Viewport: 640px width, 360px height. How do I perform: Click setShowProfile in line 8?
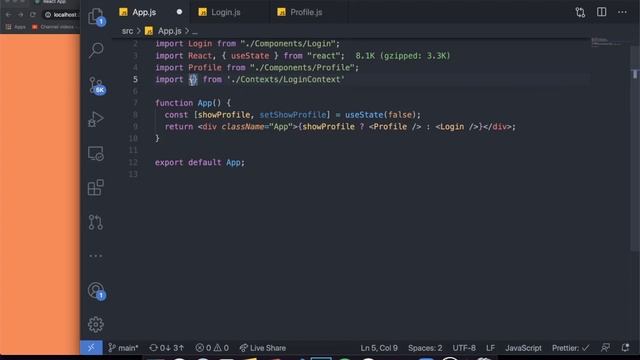(x=293, y=115)
